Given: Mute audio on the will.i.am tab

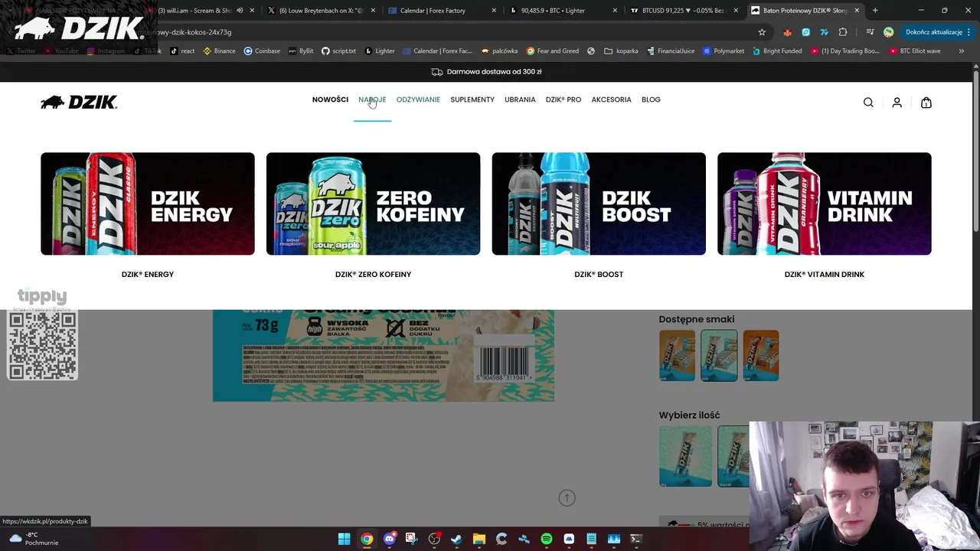Looking at the screenshot, I should [240, 11].
